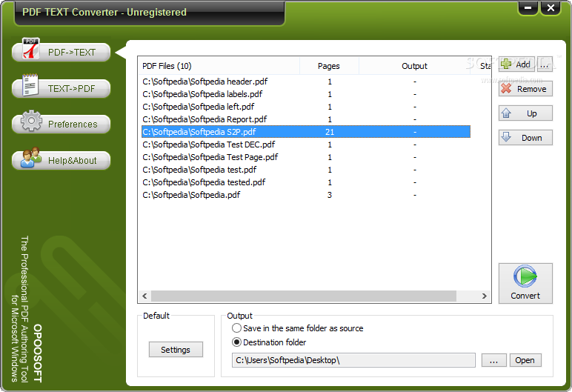This screenshot has width=572, height=392.
Task: Open the PDF->TEXT conversion mode
Action: (61, 52)
